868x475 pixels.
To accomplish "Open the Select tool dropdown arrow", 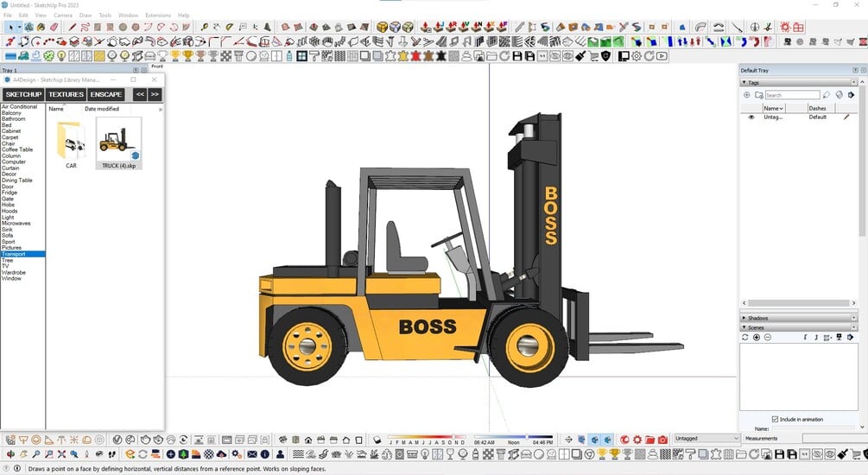I will tap(19, 27).
